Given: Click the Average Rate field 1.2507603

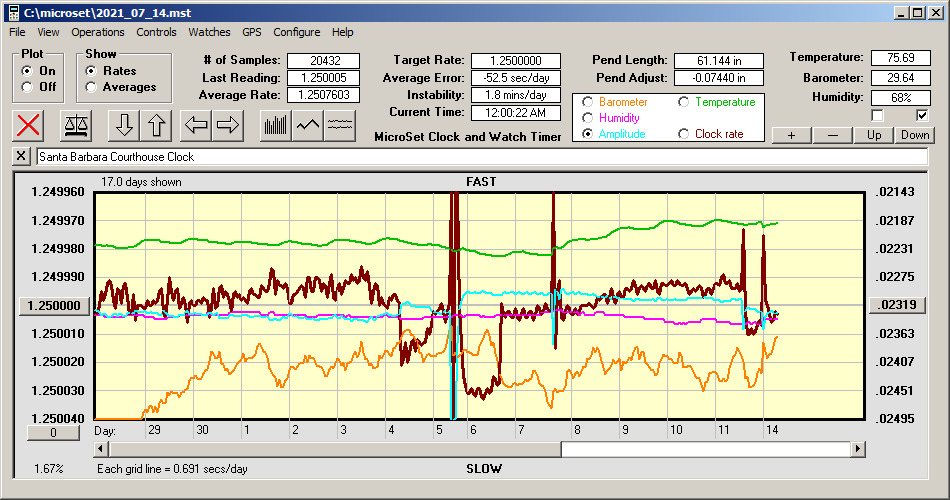Looking at the screenshot, I should 324,95.
